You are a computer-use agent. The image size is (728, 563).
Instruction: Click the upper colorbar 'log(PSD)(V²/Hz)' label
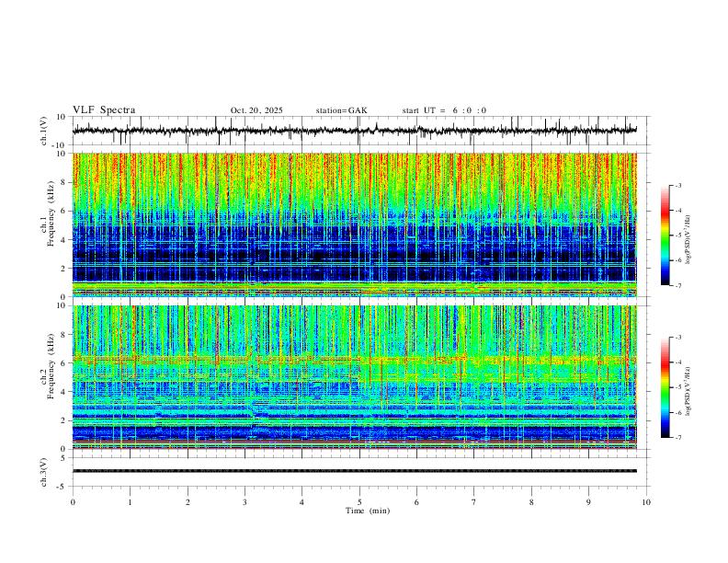688,240
